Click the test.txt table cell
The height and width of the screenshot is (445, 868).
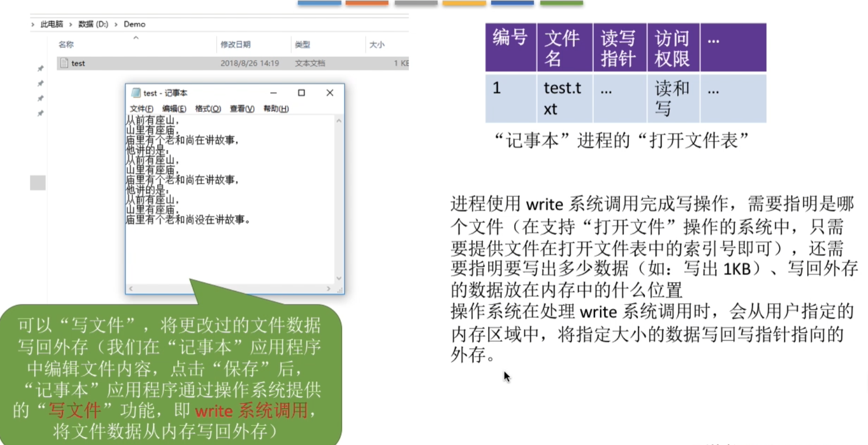565,98
